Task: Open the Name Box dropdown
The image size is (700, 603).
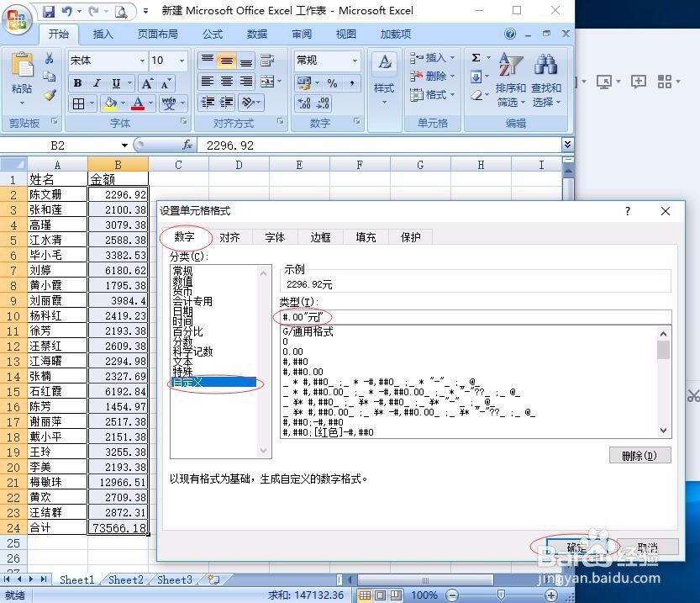Action: pyautogui.click(x=124, y=145)
